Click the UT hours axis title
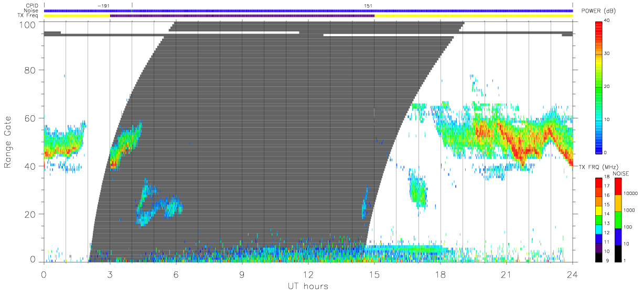This screenshot has width=644, height=297. (x=307, y=286)
